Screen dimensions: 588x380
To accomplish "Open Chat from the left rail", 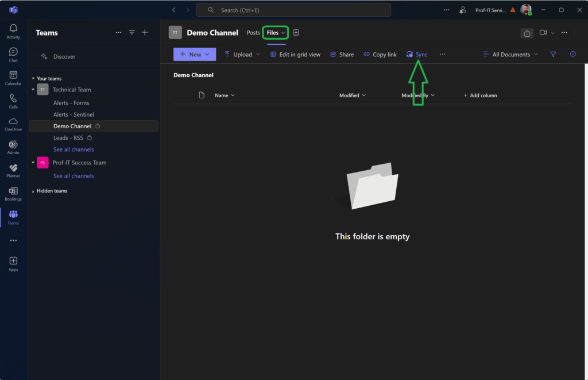I will (x=13, y=55).
